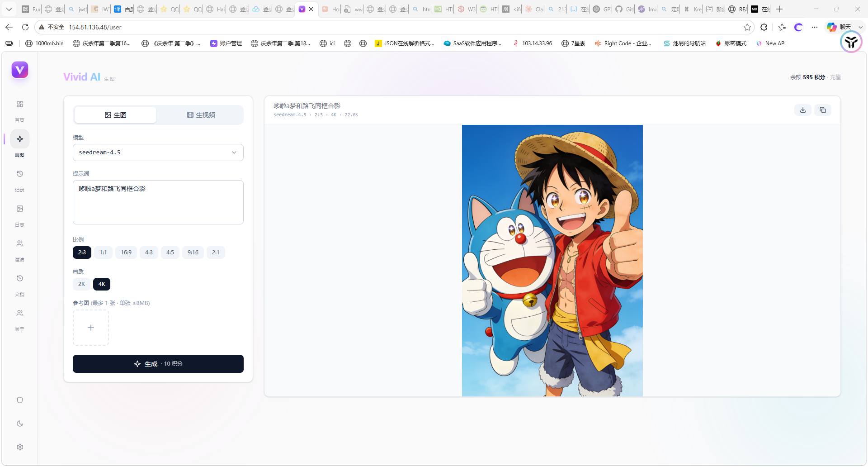Select the 2:3 aspect ratio
Screen dimensions: 868x467
point(82,253)
